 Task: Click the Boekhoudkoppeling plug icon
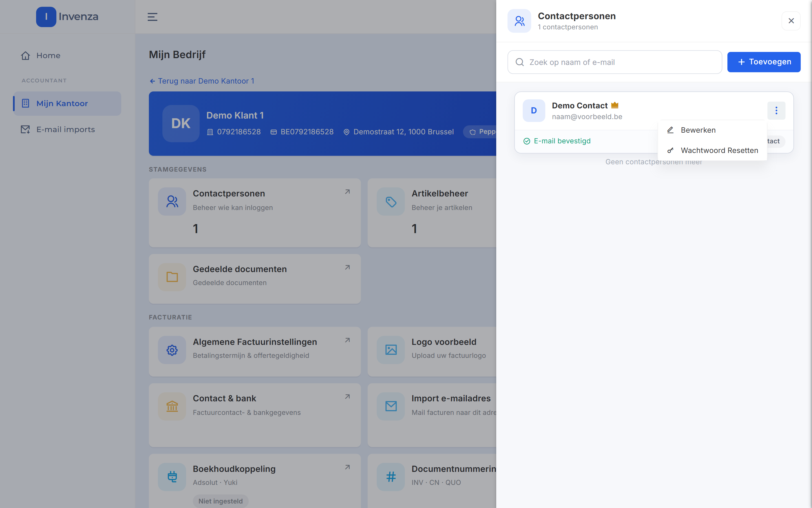tap(172, 477)
